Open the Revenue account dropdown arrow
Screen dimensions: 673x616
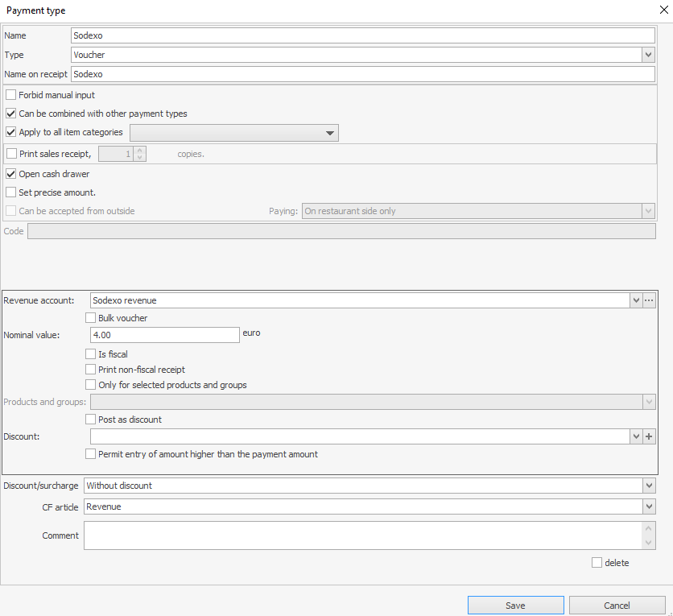(x=636, y=300)
